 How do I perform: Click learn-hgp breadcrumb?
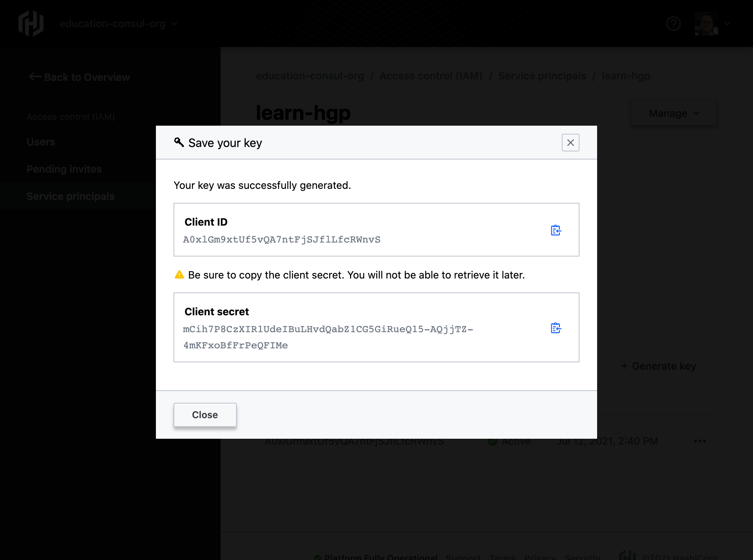(626, 76)
